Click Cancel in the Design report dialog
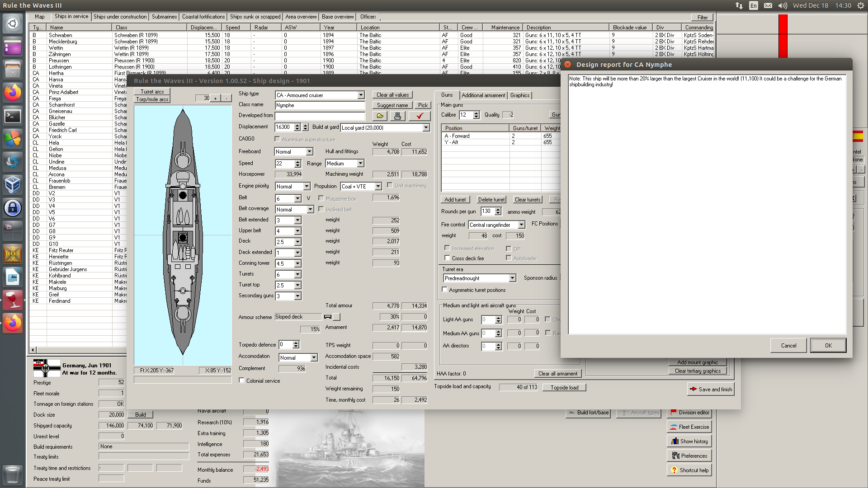This screenshot has height=488, width=868. pos(788,346)
